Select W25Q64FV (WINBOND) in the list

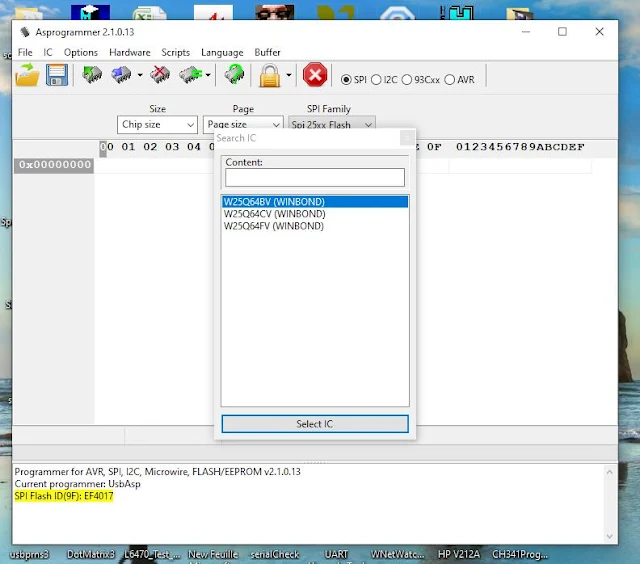tap(315, 226)
